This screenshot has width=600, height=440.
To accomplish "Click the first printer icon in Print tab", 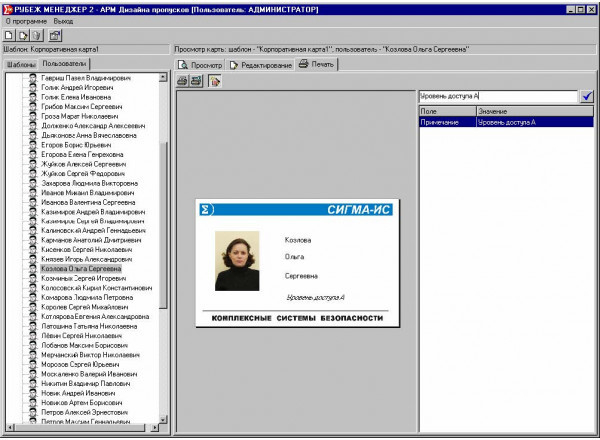I will (183, 81).
